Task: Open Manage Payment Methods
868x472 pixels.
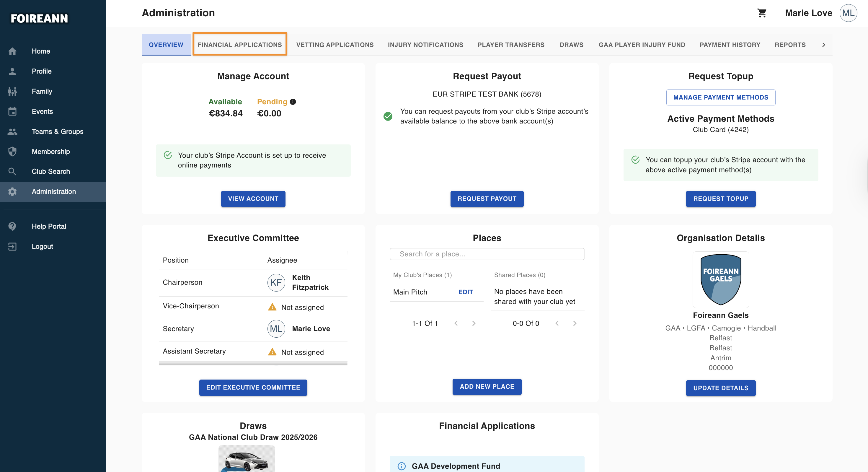Action: pyautogui.click(x=720, y=97)
